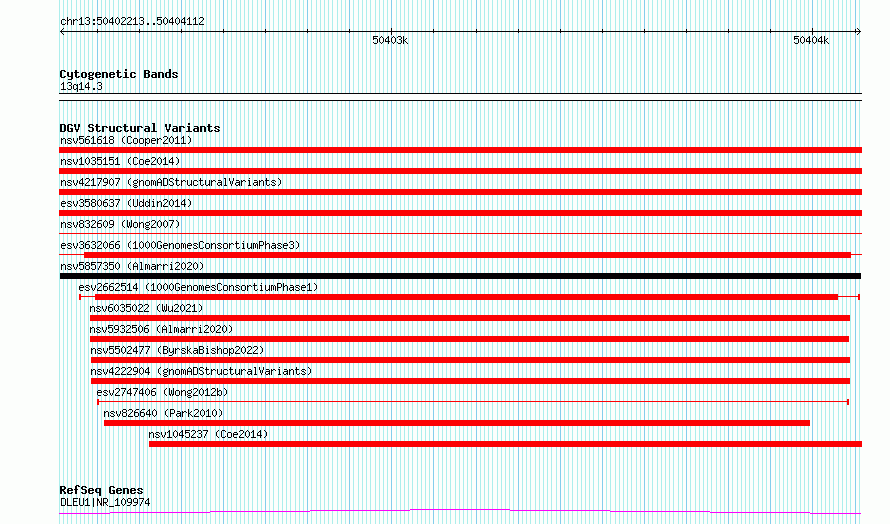Click the thin red line under esv2747406
The width and height of the screenshot is (890, 524).
[473, 402]
